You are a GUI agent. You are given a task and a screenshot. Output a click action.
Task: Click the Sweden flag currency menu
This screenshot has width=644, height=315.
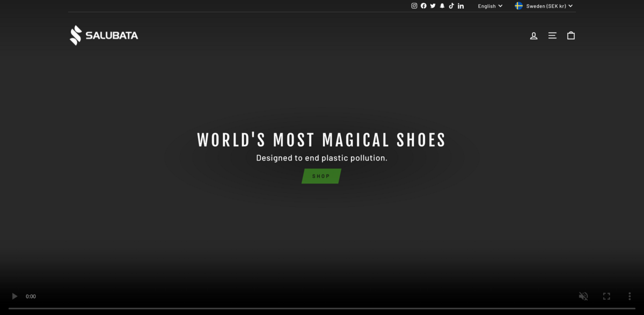pyautogui.click(x=518, y=6)
